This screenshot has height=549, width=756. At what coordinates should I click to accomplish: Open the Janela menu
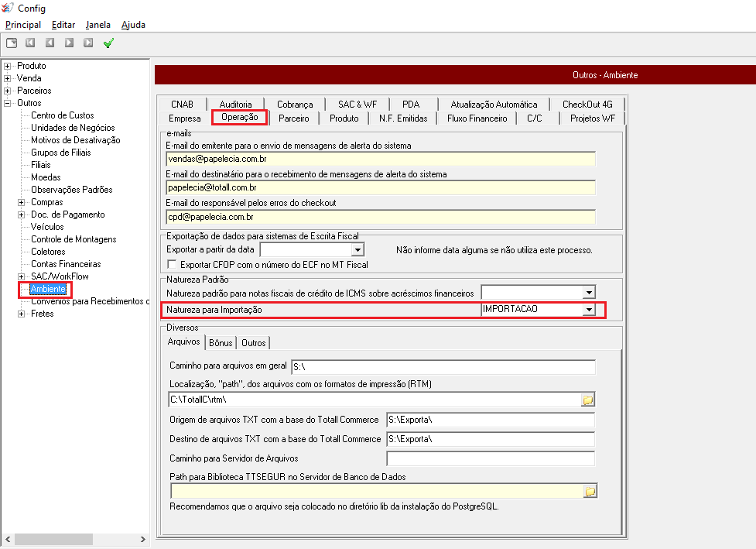click(x=97, y=25)
